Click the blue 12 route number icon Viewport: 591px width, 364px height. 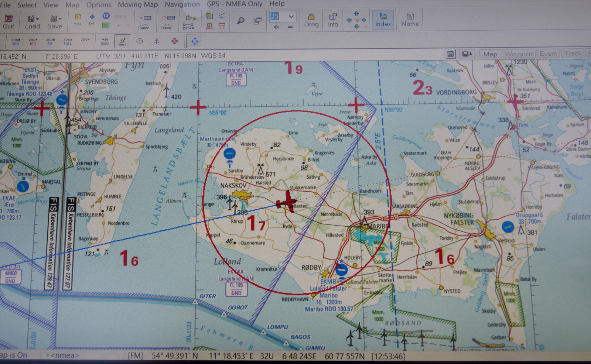[106, 16]
